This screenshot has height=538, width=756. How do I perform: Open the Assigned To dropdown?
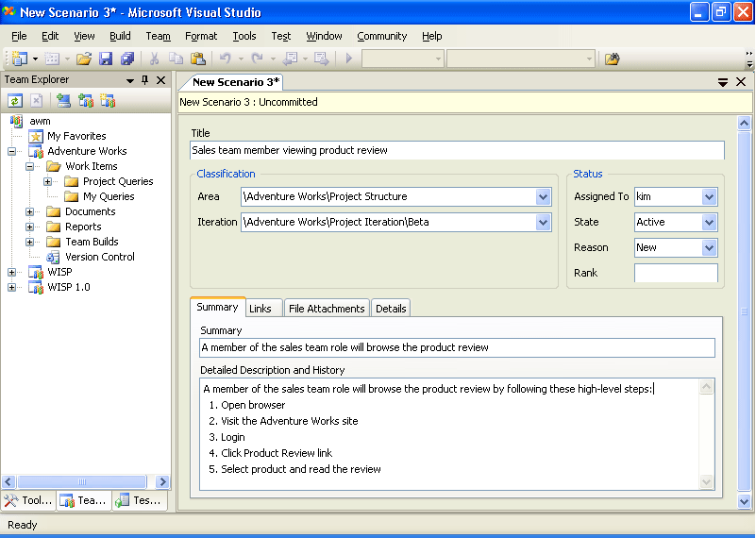pyautogui.click(x=710, y=197)
